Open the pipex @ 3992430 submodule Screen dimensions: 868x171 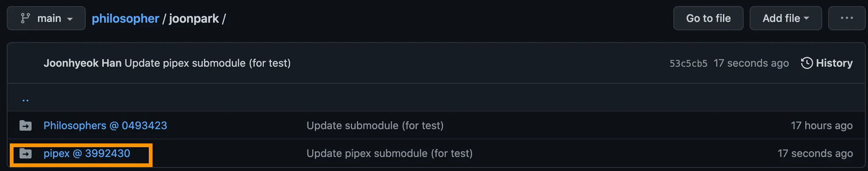(x=87, y=154)
